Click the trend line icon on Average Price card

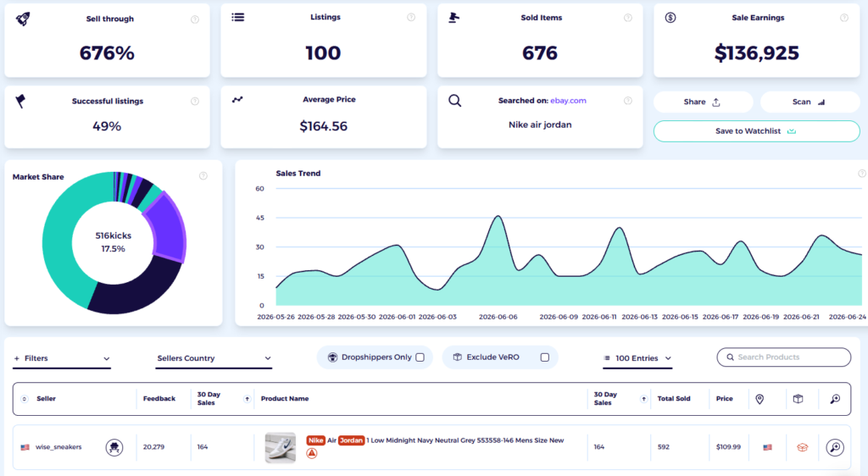pyautogui.click(x=237, y=99)
